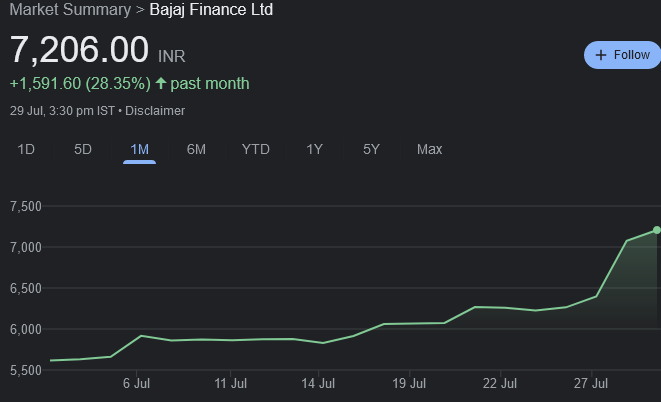Click the green endpoint dot on chart
Viewport: 661px width, 402px height.
coord(657,230)
